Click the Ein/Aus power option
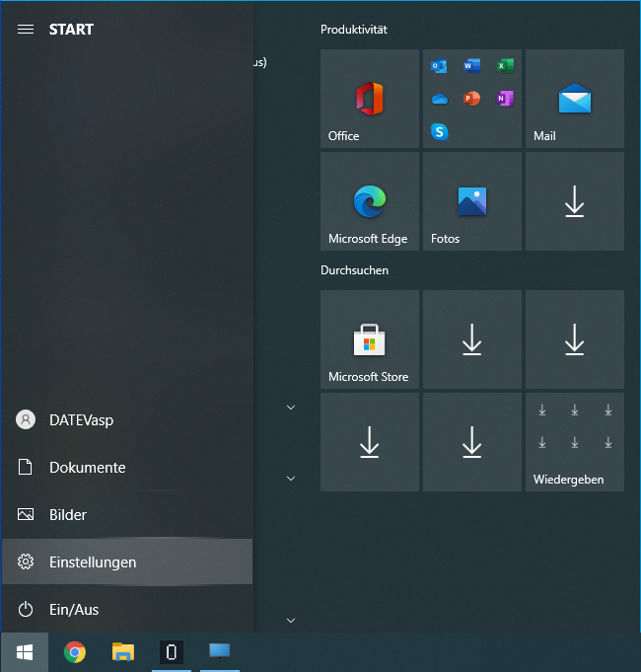 (x=127, y=609)
